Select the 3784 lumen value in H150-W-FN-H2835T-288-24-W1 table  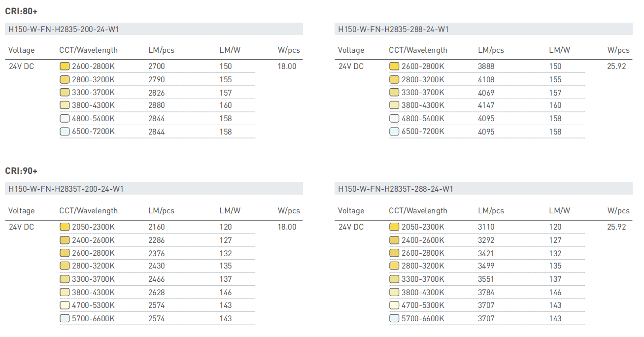point(486,292)
